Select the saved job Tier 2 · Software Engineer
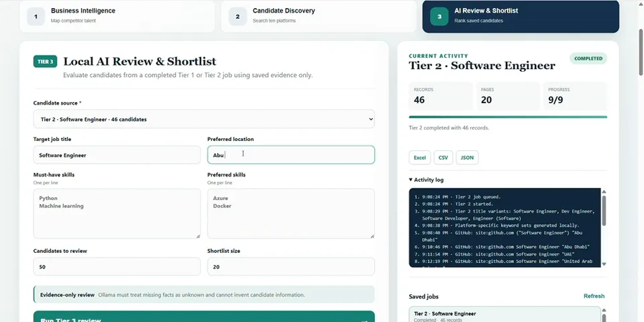Screen dimensions: 644x322 coord(504,315)
